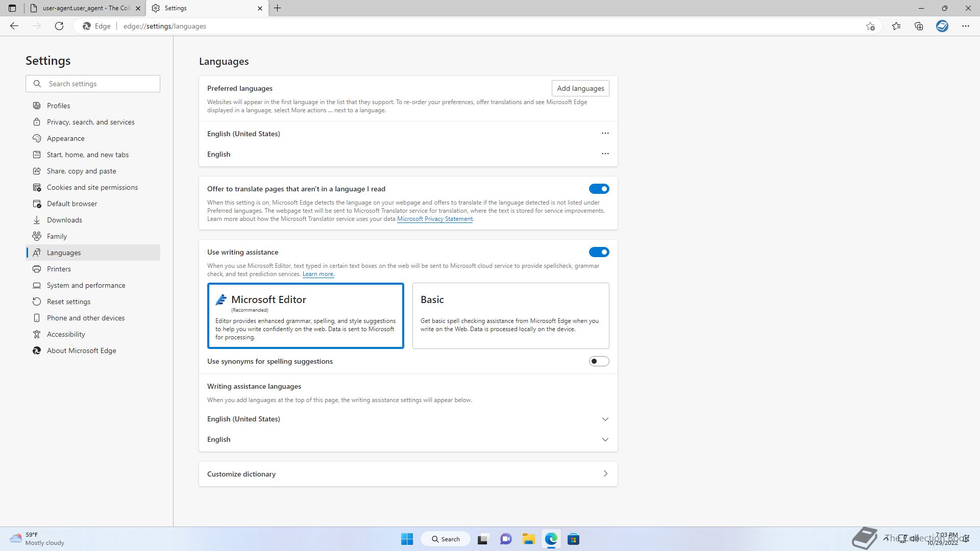Open Share, copy and paste settings

coord(93,171)
